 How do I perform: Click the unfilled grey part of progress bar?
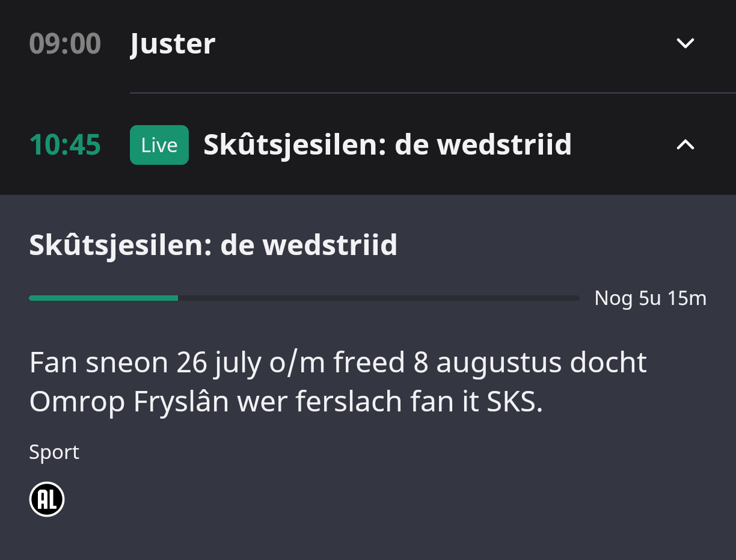pos(379,298)
